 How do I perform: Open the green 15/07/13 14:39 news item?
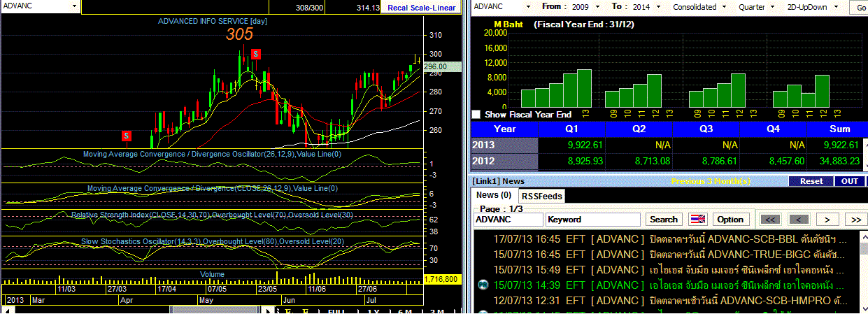(665, 285)
